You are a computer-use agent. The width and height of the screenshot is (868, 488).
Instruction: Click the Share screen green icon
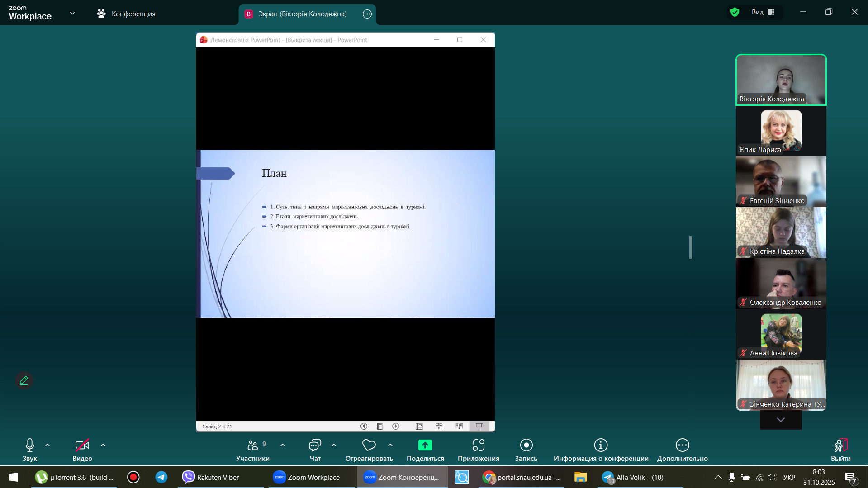(425, 445)
